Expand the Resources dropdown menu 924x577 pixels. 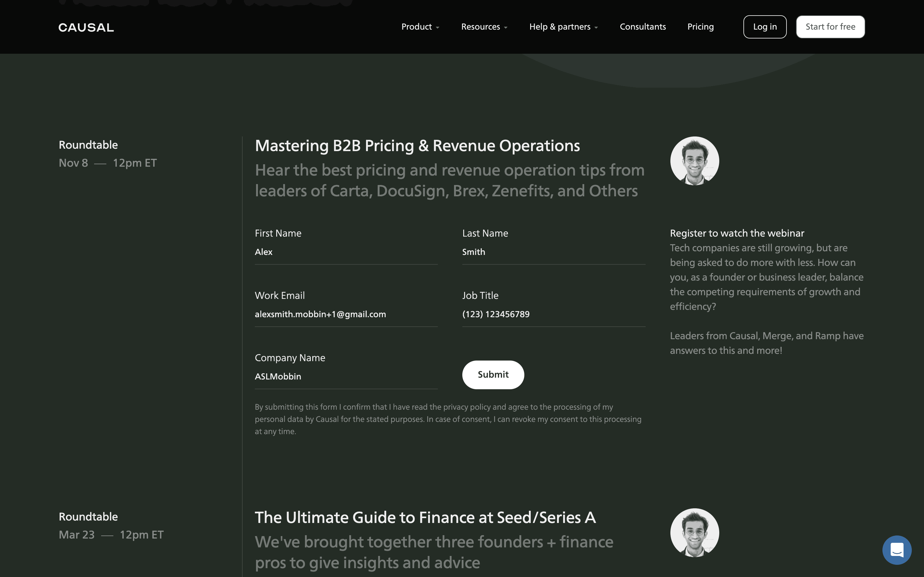(x=484, y=27)
